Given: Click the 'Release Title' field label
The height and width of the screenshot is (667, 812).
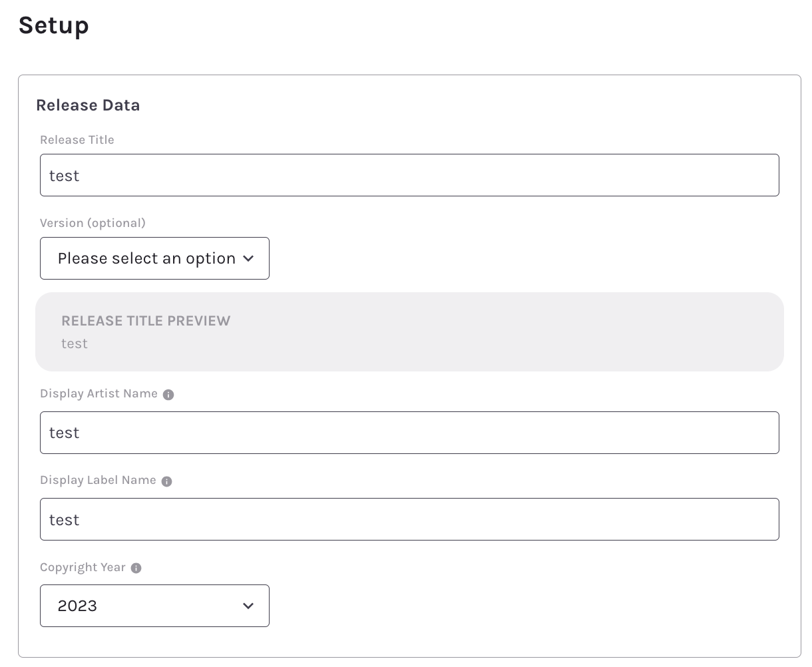Looking at the screenshot, I should click(x=77, y=140).
